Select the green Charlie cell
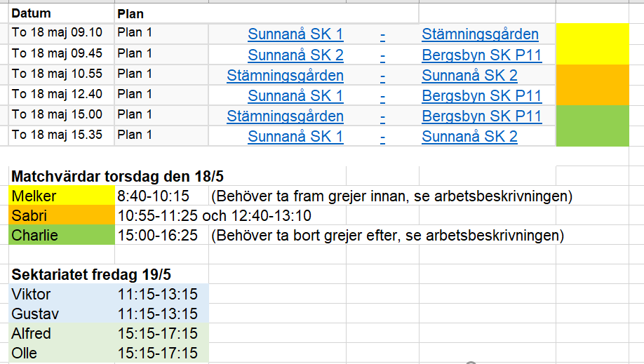This screenshot has width=644, height=364. 62,235
